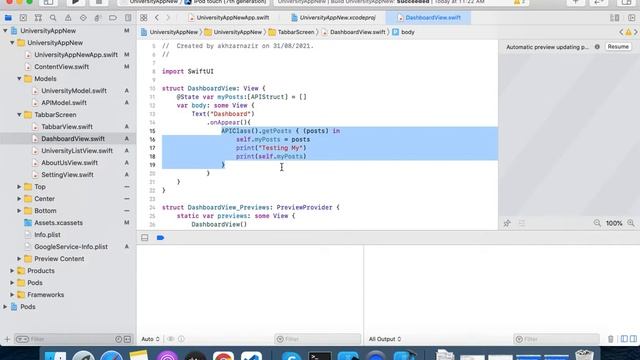Open the Auto variables scope dropdown
640x360 pixels.
pos(150,339)
